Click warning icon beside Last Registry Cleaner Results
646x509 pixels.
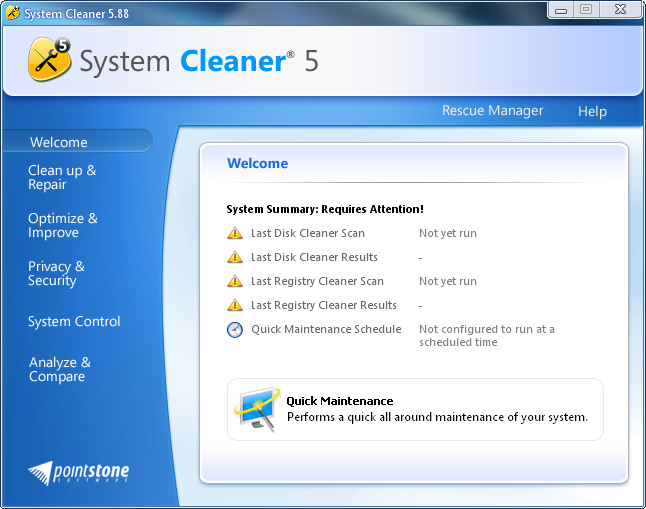coord(235,305)
